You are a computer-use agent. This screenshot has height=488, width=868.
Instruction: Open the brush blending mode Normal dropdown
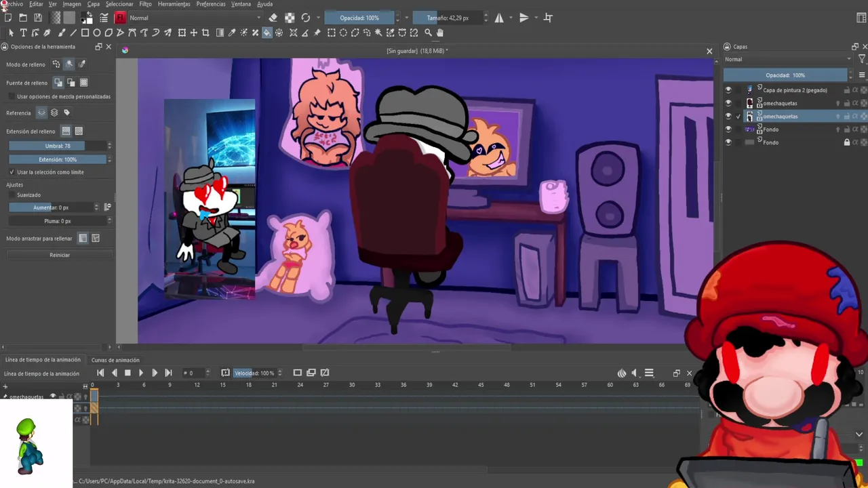coord(195,18)
